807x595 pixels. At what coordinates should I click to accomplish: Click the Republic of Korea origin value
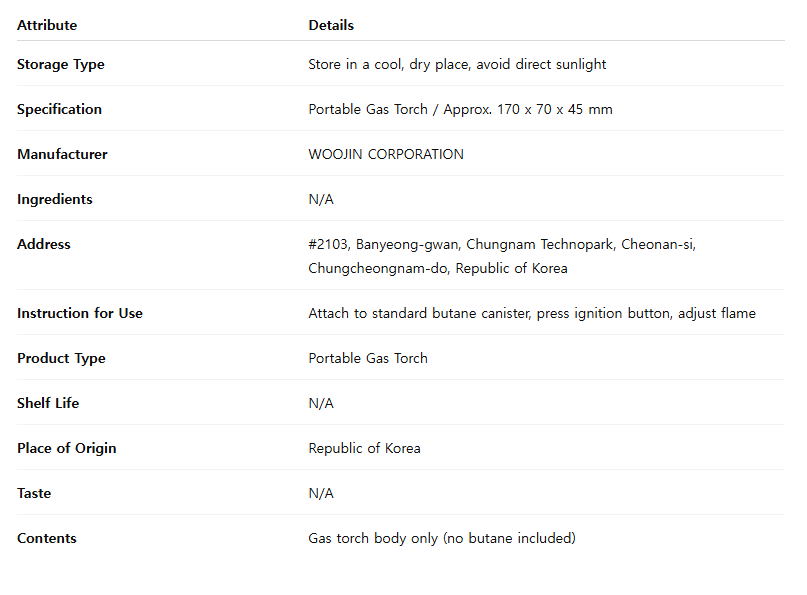tap(364, 448)
